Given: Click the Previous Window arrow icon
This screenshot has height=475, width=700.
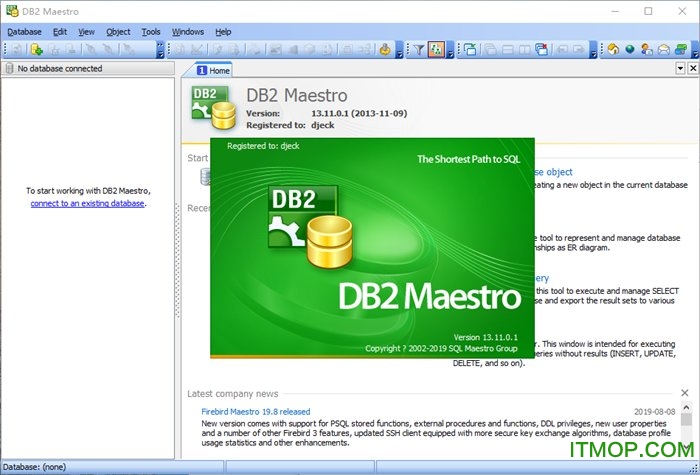Looking at the screenshot, I should click(562, 50).
